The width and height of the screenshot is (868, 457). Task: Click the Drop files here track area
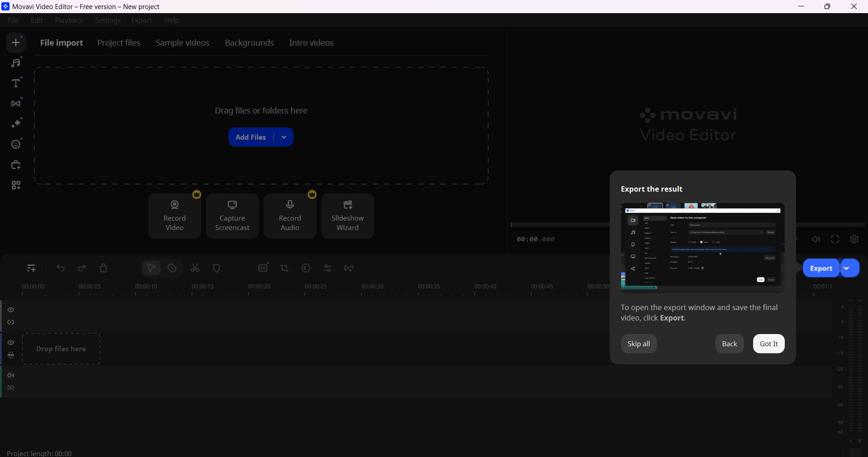point(61,349)
